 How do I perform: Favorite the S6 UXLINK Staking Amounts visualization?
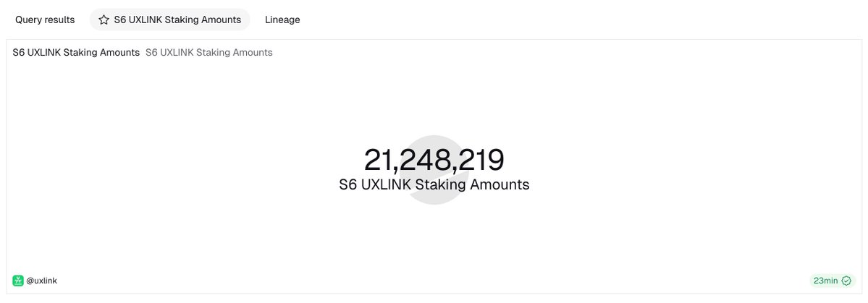[104, 20]
